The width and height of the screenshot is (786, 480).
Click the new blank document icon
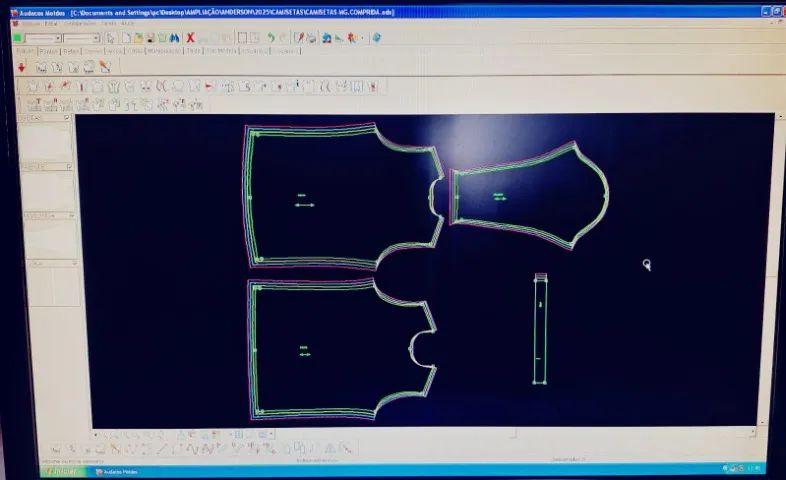[x=126, y=38]
